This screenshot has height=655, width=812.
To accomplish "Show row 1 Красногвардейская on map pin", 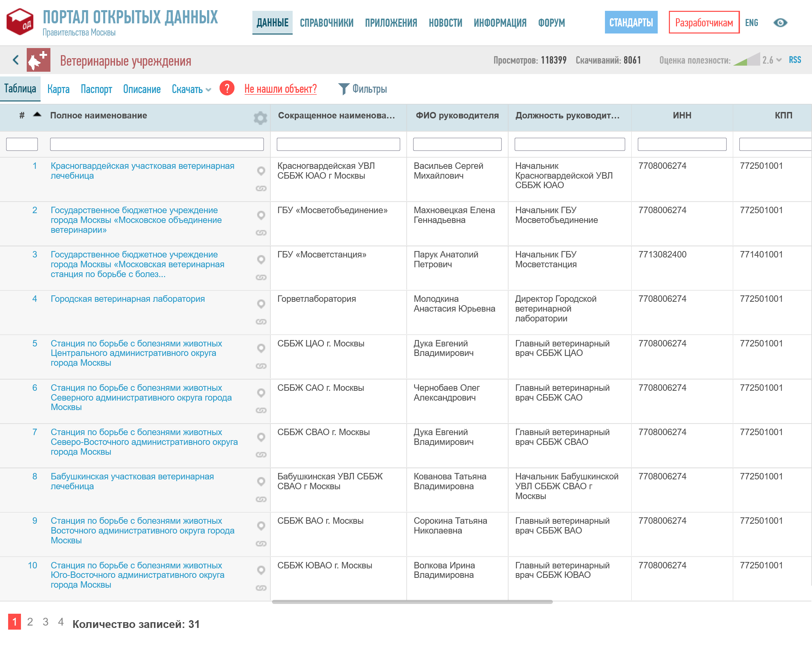I will point(261,171).
